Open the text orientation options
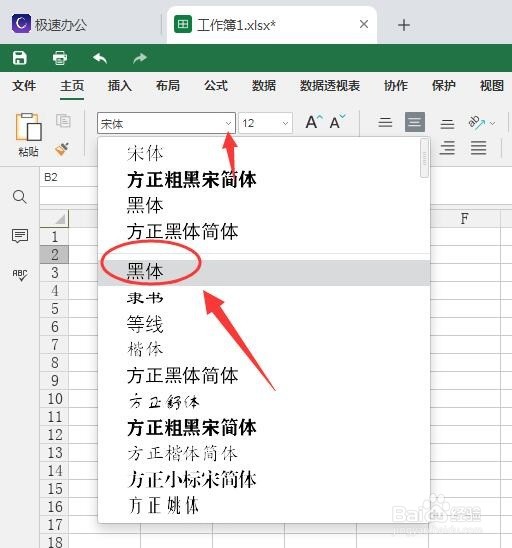The image size is (512, 548). click(x=481, y=123)
